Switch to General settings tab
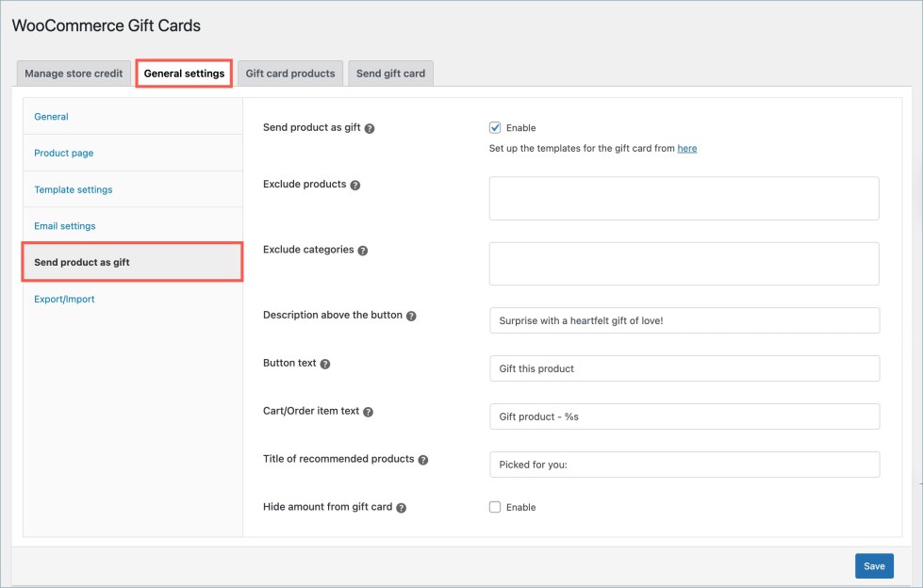The height and width of the screenshot is (588, 923). pos(184,73)
